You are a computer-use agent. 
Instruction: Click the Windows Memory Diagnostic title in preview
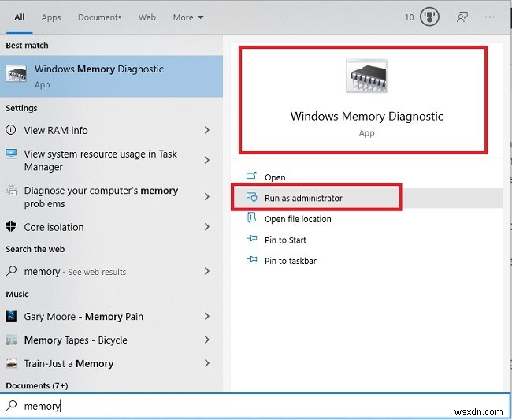pyautogui.click(x=366, y=116)
